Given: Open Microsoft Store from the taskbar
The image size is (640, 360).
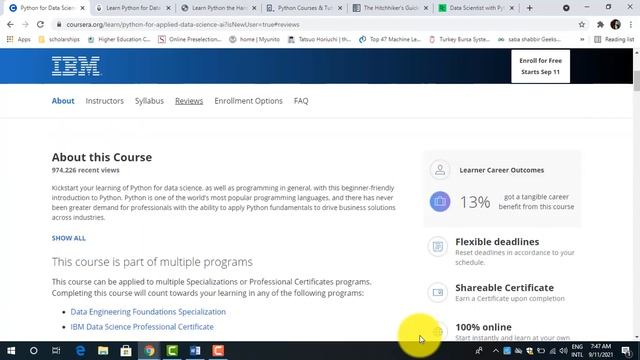Looking at the screenshot, I should point(126,351).
